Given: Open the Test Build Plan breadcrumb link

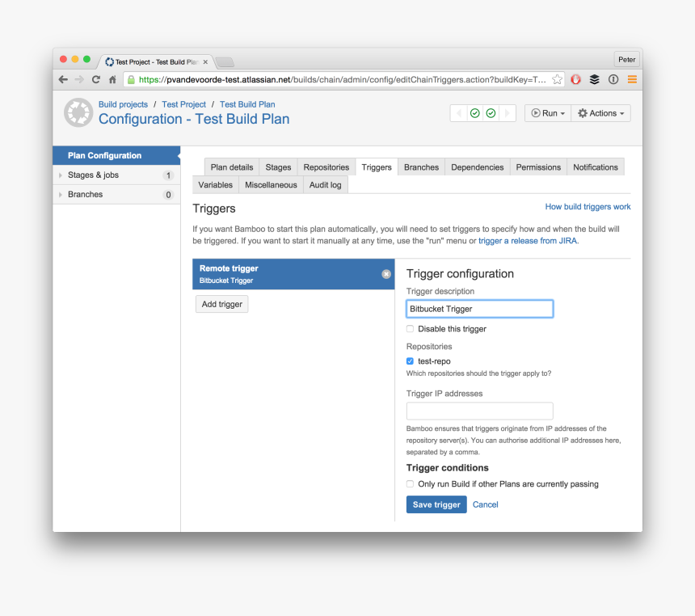Looking at the screenshot, I should [247, 104].
